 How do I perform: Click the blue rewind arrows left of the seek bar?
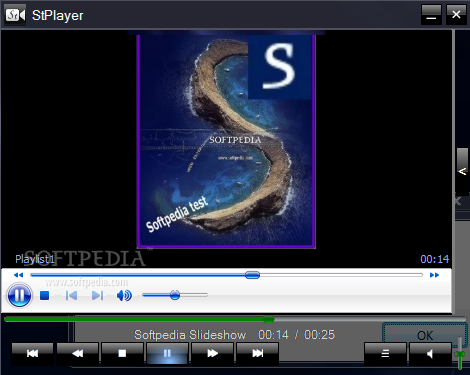coord(18,275)
